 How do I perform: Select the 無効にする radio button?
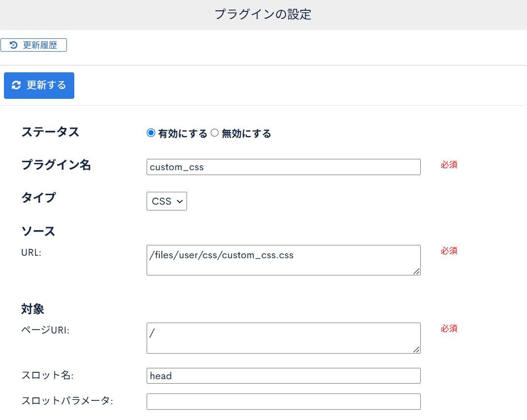[x=214, y=133]
